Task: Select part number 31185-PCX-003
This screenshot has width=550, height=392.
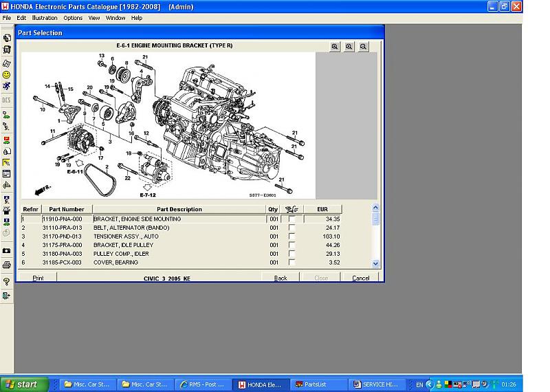Action: 62,262
